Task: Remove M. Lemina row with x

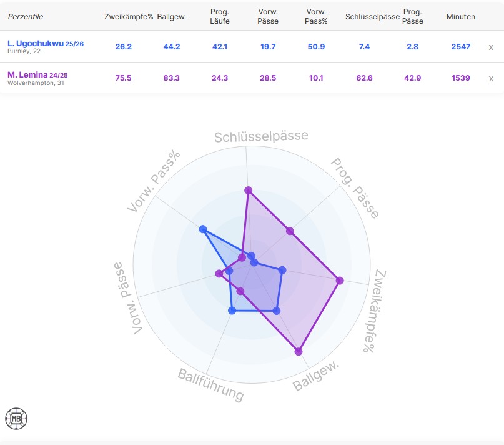Action: (491, 79)
